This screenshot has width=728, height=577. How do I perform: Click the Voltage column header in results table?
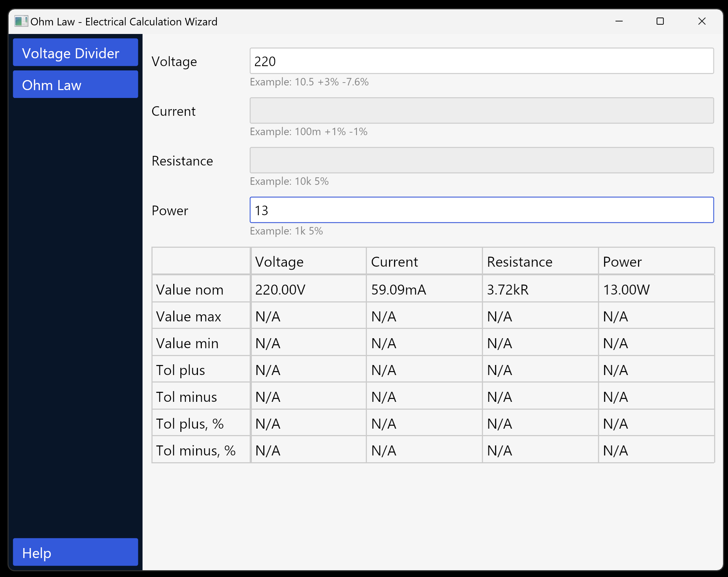[279, 262]
